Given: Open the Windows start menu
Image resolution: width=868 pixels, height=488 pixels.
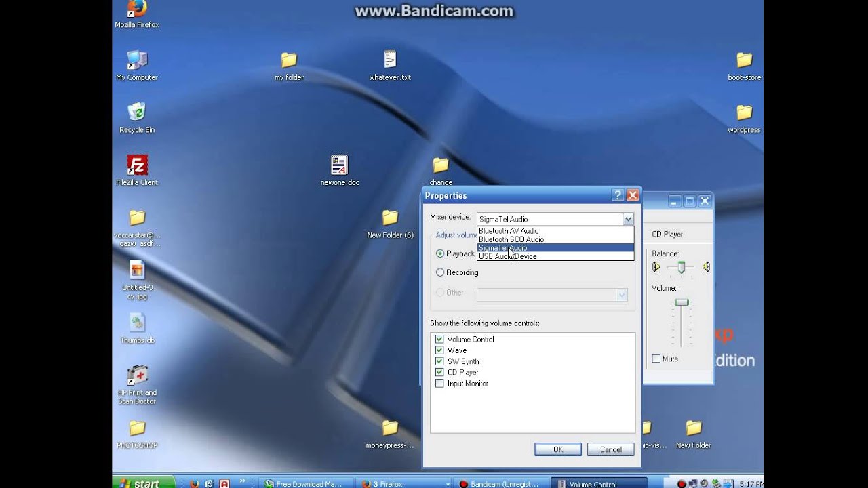Looking at the screenshot, I should coord(144,483).
